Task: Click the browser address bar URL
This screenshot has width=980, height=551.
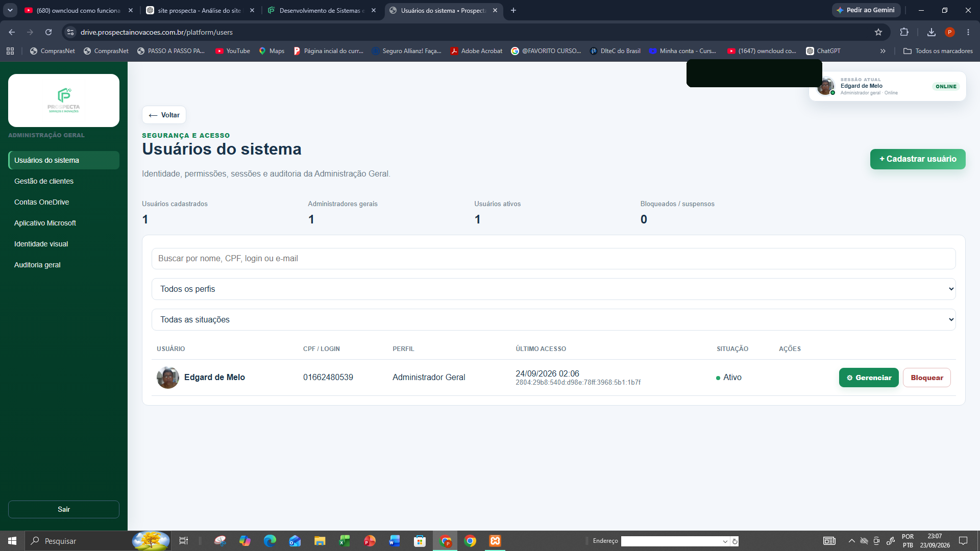Action: (x=157, y=32)
